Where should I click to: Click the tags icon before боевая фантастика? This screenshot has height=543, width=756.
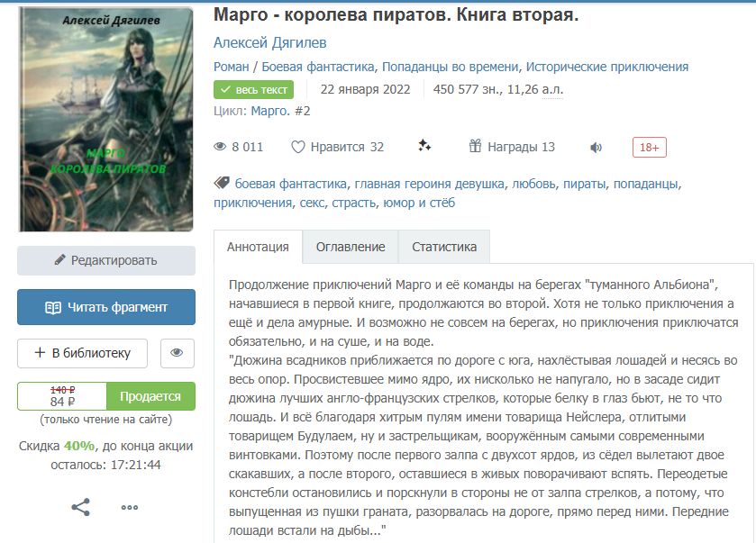[222, 183]
